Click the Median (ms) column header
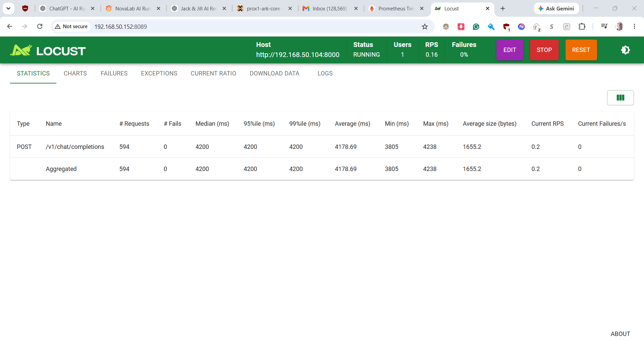The height and width of the screenshot is (342, 644). 212,124
